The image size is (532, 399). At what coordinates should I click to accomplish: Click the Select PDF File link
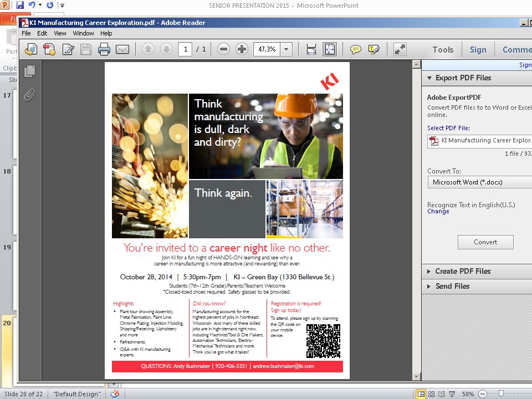click(448, 128)
